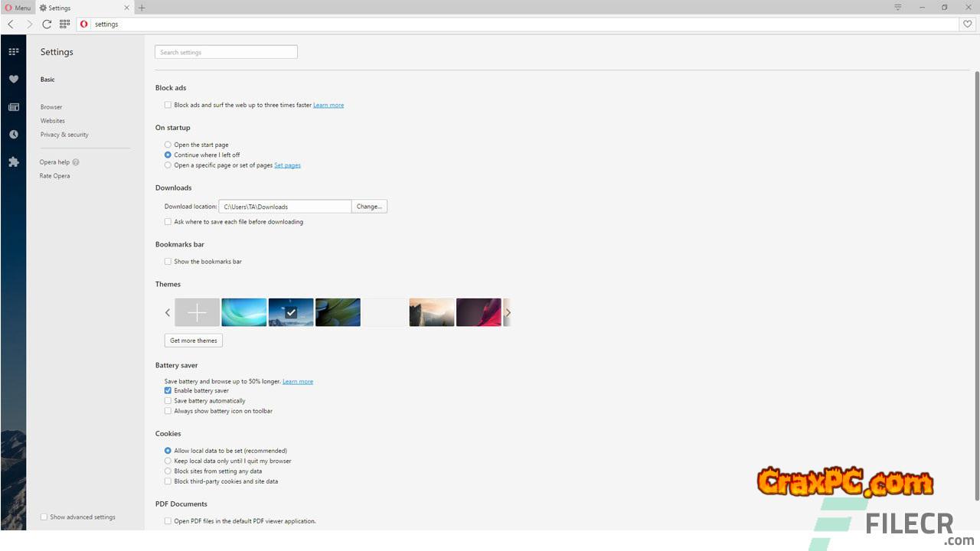Click the Get more themes button
Image resolution: width=980 pixels, height=551 pixels.
193,341
